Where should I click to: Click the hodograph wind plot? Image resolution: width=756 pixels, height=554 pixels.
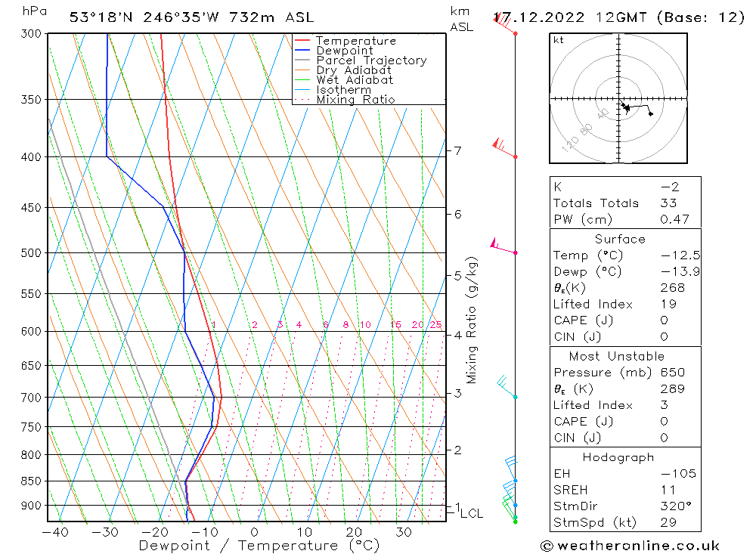(x=618, y=99)
